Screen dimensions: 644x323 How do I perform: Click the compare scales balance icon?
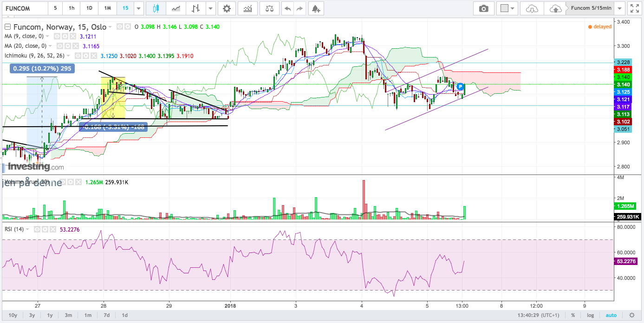(269, 8)
